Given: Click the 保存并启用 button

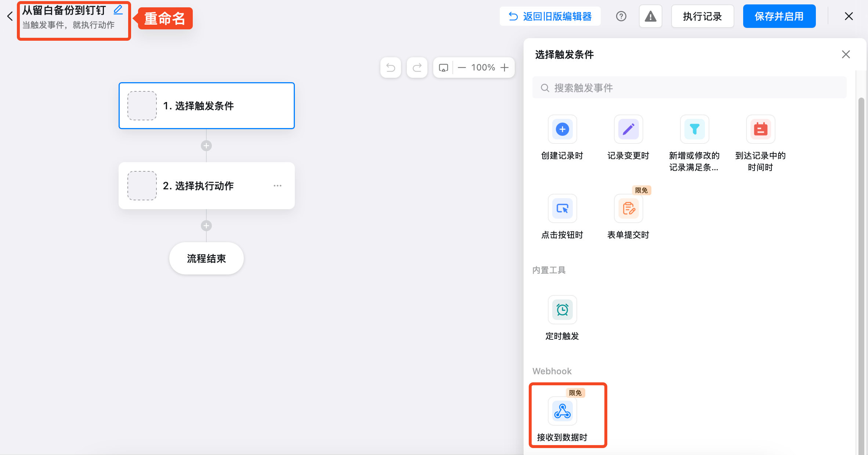Looking at the screenshot, I should point(779,16).
